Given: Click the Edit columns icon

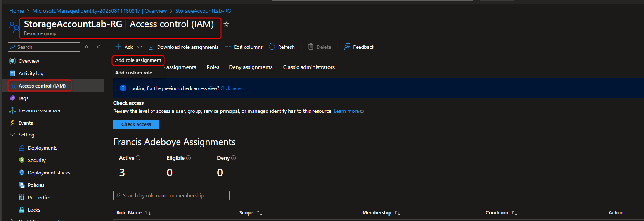Looking at the screenshot, I should 228,47.
